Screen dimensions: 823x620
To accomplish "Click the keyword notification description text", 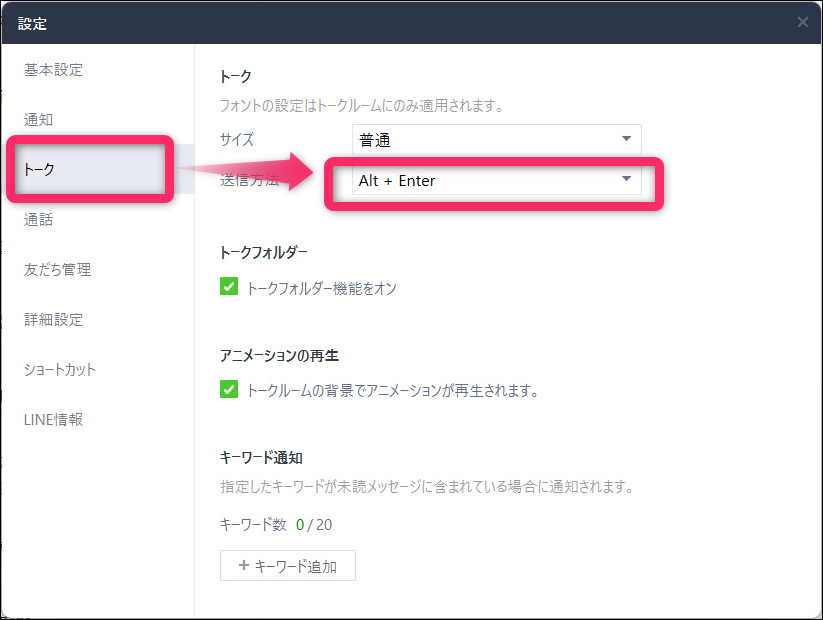I will click(x=427, y=487).
